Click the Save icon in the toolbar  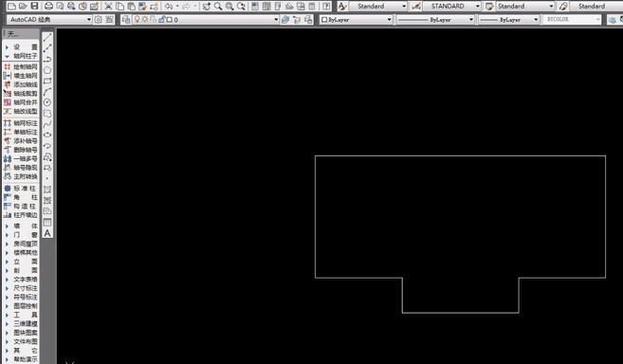34,6
